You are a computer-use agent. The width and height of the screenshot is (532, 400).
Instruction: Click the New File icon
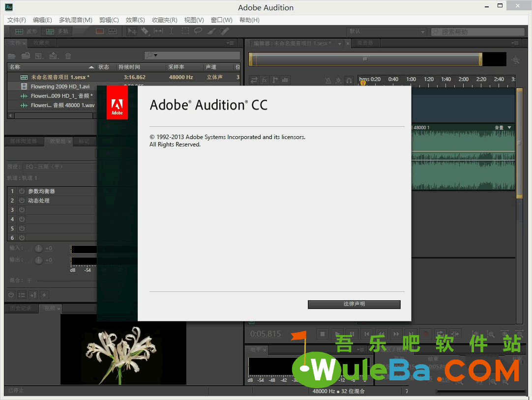(39, 56)
